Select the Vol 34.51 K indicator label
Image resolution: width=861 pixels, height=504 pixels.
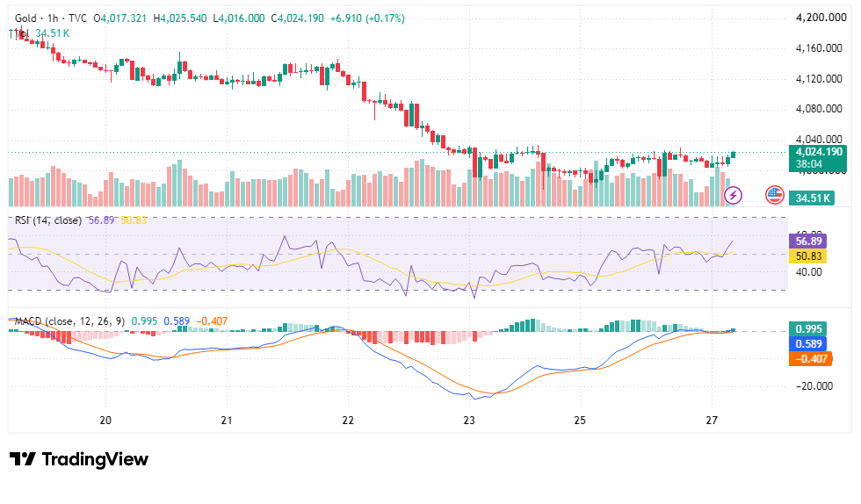pos(39,33)
